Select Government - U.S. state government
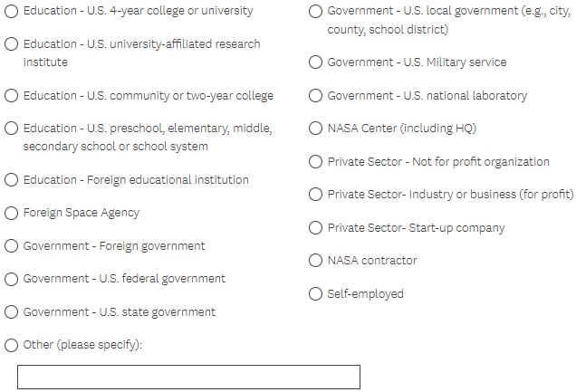 pyautogui.click(x=12, y=312)
